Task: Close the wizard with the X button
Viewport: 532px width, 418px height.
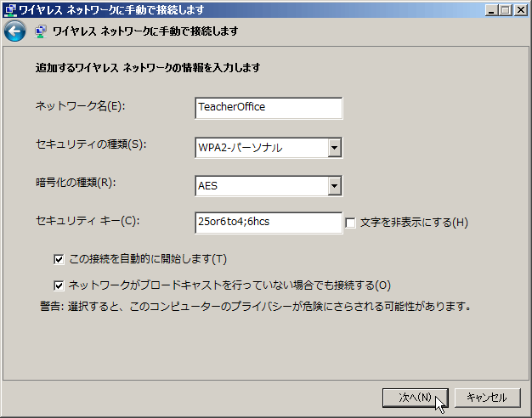Action: [521, 10]
